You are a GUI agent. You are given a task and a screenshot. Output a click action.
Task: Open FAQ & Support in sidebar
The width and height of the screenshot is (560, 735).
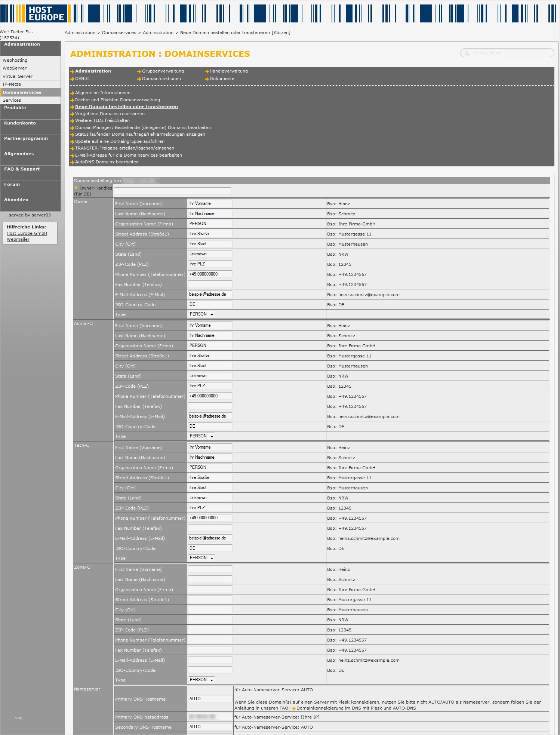[x=30, y=173]
